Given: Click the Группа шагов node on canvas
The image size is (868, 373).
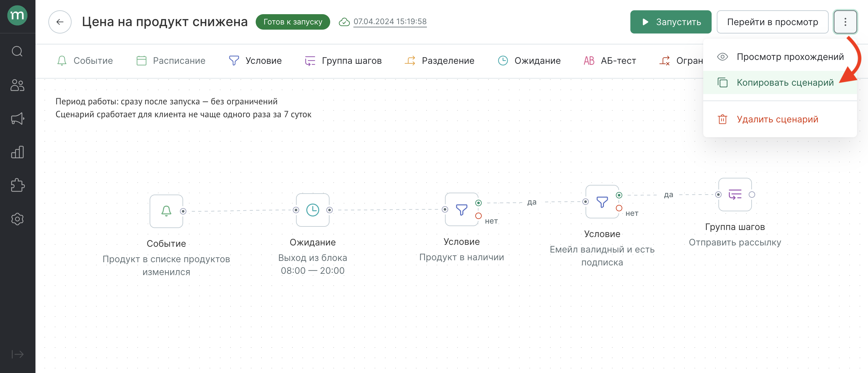Looking at the screenshot, I should 735,194.
